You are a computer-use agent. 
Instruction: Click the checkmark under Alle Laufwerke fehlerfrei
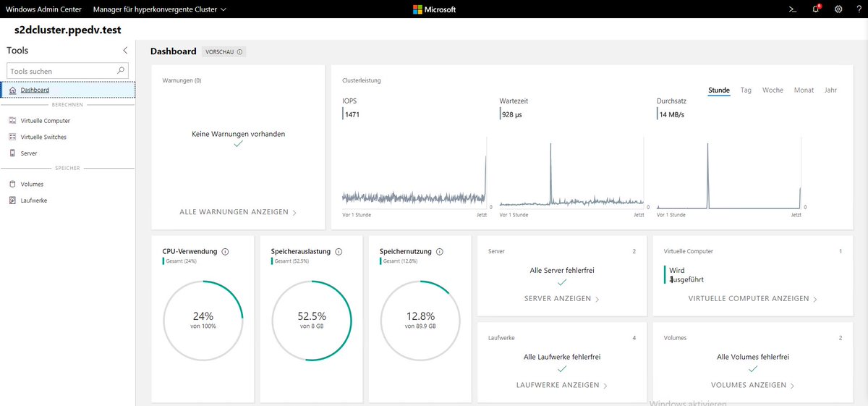pyautogui.click(x=562, y=369)
